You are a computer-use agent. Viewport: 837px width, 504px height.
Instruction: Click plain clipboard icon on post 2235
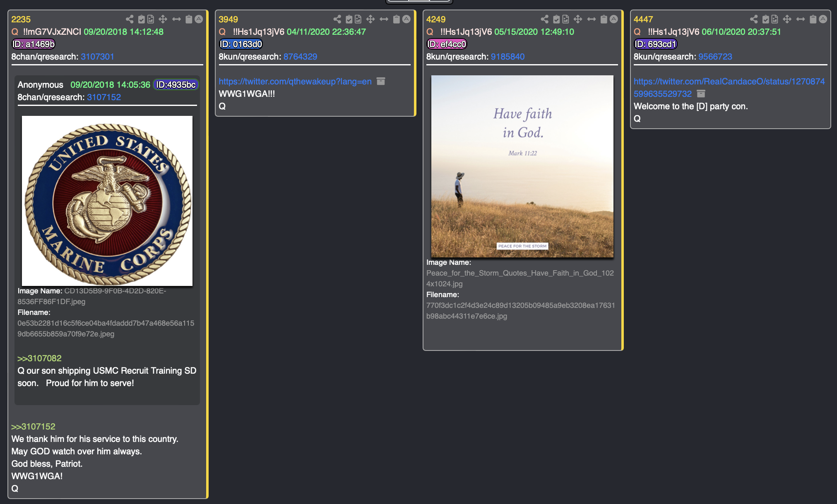click(189, 19)
